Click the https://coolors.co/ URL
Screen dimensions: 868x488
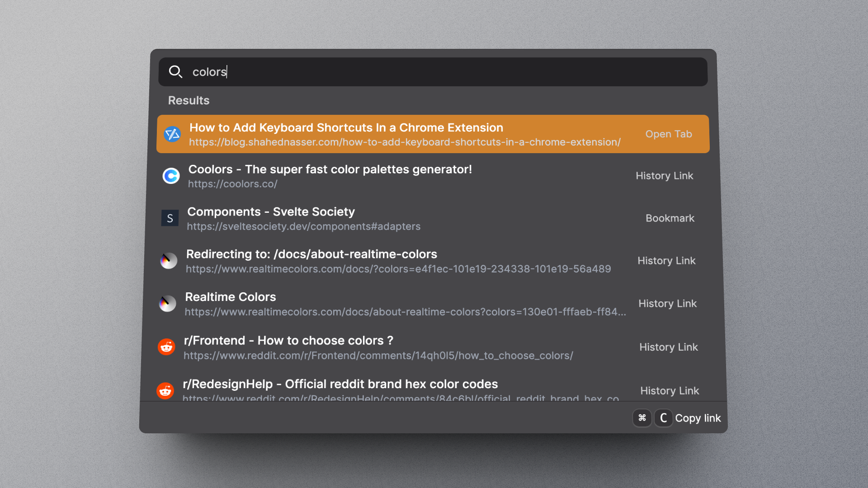233,184
